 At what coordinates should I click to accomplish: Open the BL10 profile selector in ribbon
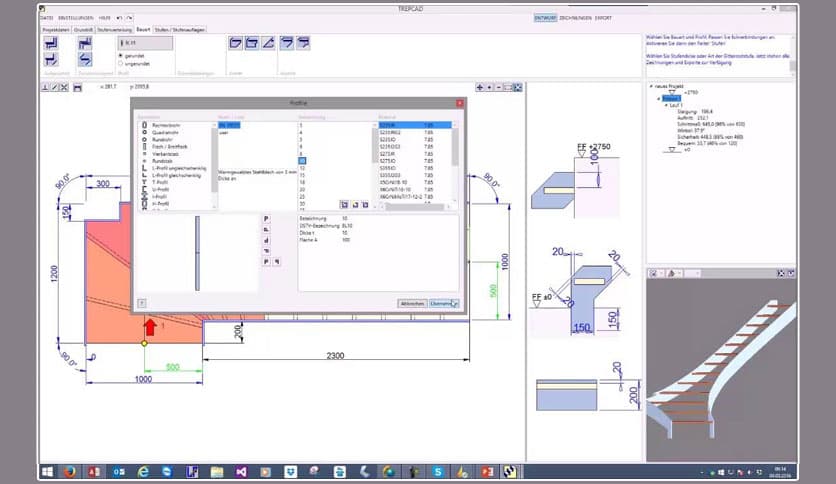point(146,43)
